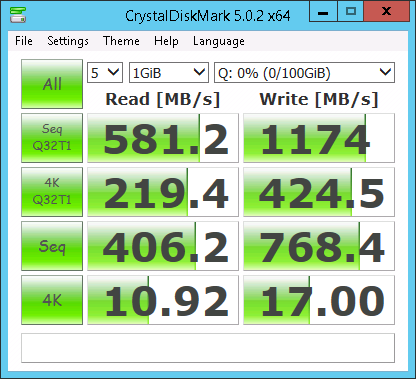Click the CrystalDiskMark app icon in title bar

18,15
